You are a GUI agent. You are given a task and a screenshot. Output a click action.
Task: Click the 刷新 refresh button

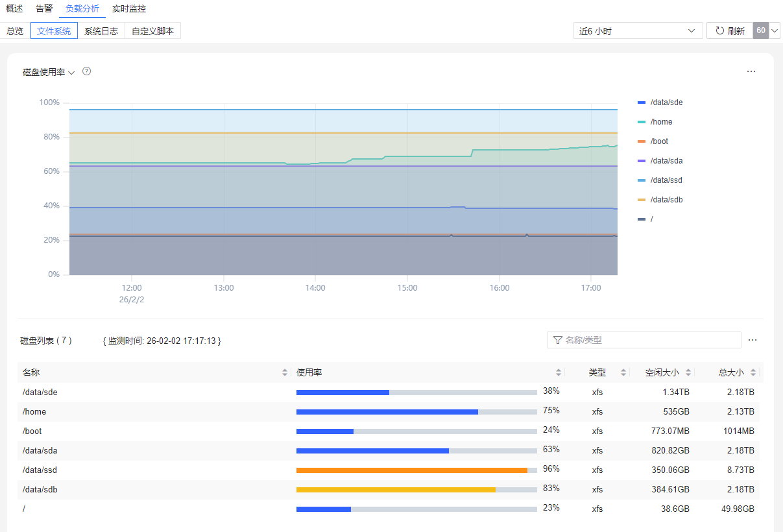tap(730, 30)
